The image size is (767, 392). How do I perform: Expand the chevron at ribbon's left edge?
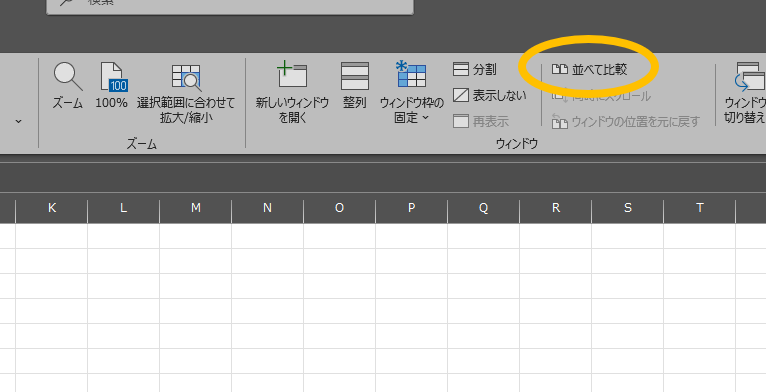tap(19, 121)
